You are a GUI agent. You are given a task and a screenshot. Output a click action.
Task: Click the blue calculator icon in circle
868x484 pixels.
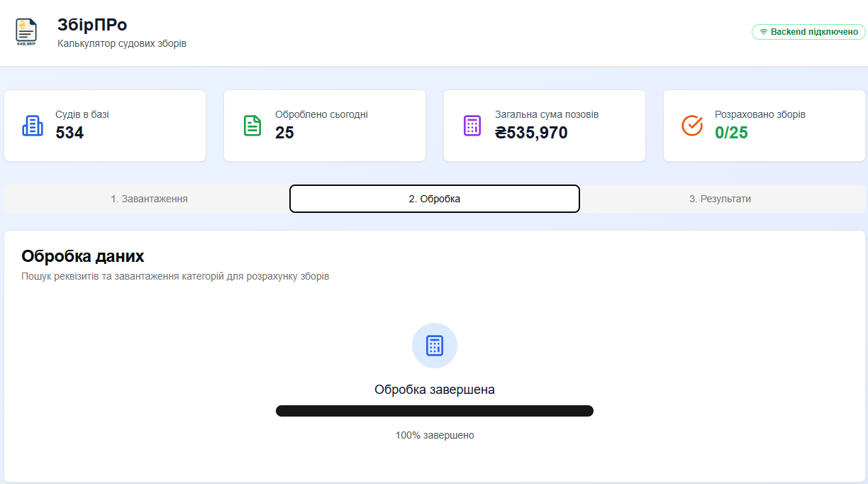pyautogui.click(x=435, y=346)
